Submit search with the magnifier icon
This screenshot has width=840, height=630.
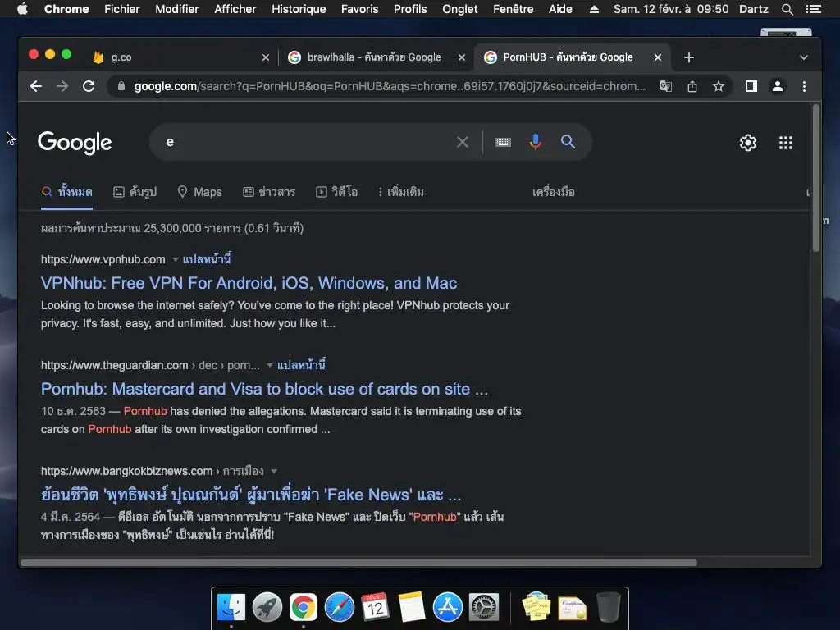coord(568,142)
